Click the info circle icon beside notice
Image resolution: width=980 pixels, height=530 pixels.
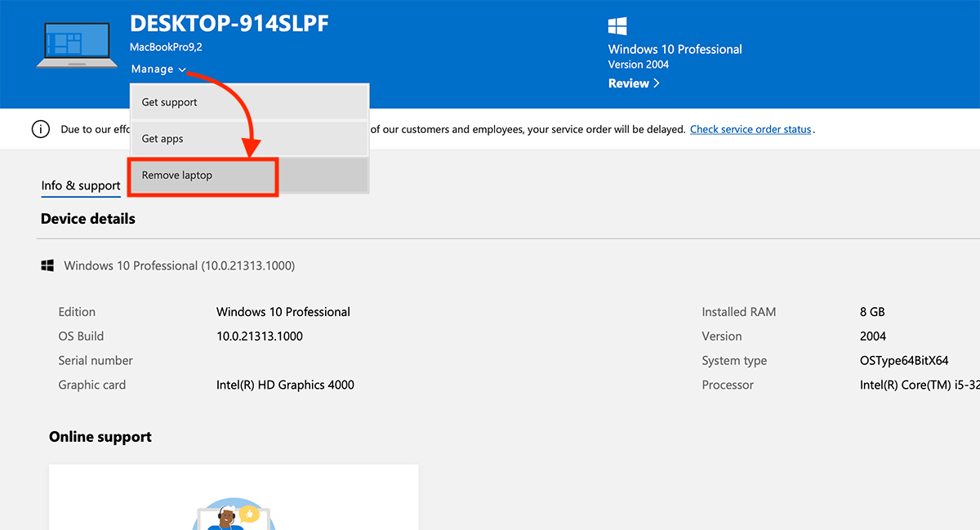40,129
